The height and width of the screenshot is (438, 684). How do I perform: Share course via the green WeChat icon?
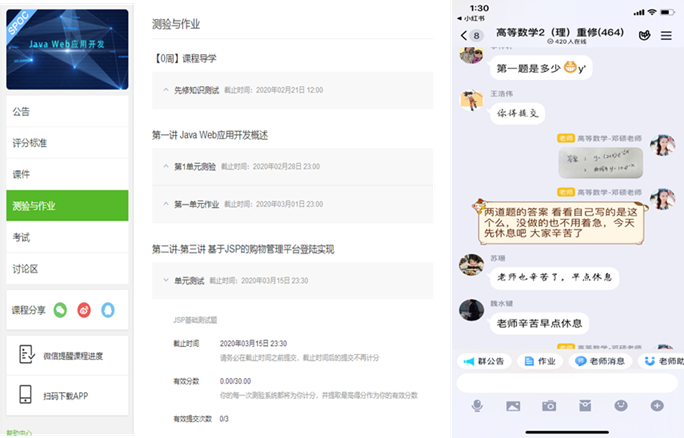point(60,310)
